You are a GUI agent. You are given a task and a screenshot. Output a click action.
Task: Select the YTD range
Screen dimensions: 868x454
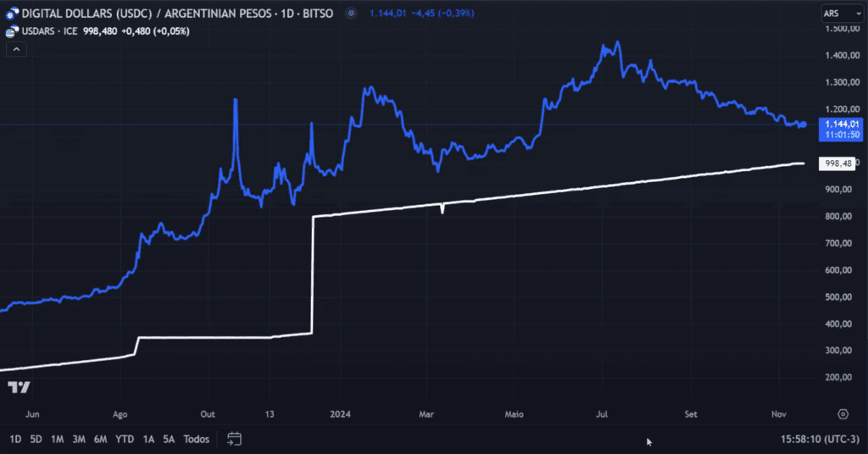[x=124, y=439]
